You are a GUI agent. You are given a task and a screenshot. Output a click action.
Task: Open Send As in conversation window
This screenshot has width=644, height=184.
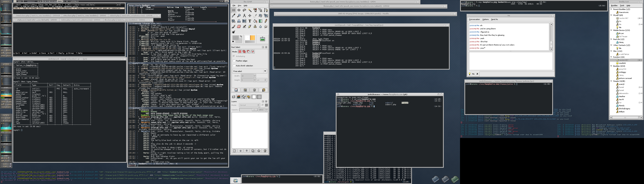pos(494,19)
